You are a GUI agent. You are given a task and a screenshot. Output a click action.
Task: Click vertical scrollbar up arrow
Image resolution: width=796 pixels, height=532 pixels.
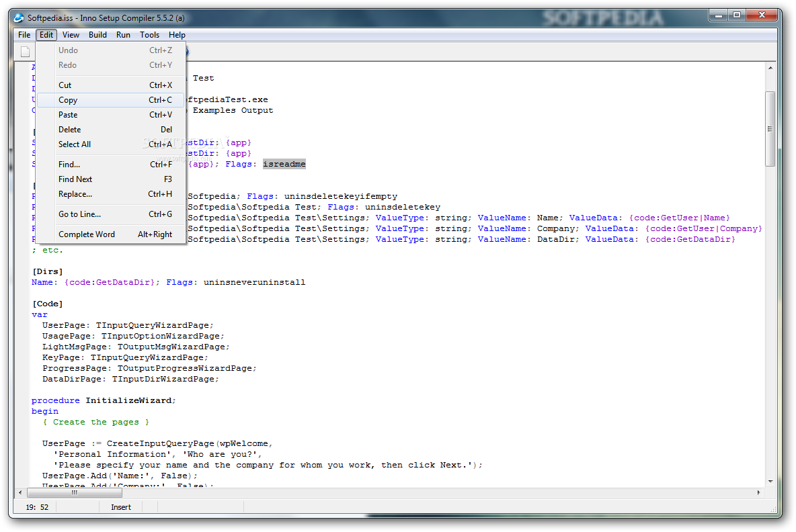tap(770, 68)
